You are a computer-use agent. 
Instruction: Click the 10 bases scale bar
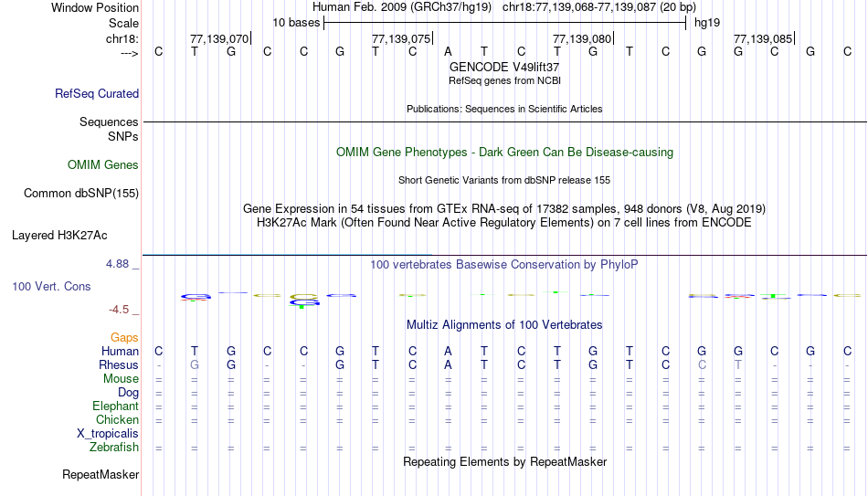click(504, 23)
